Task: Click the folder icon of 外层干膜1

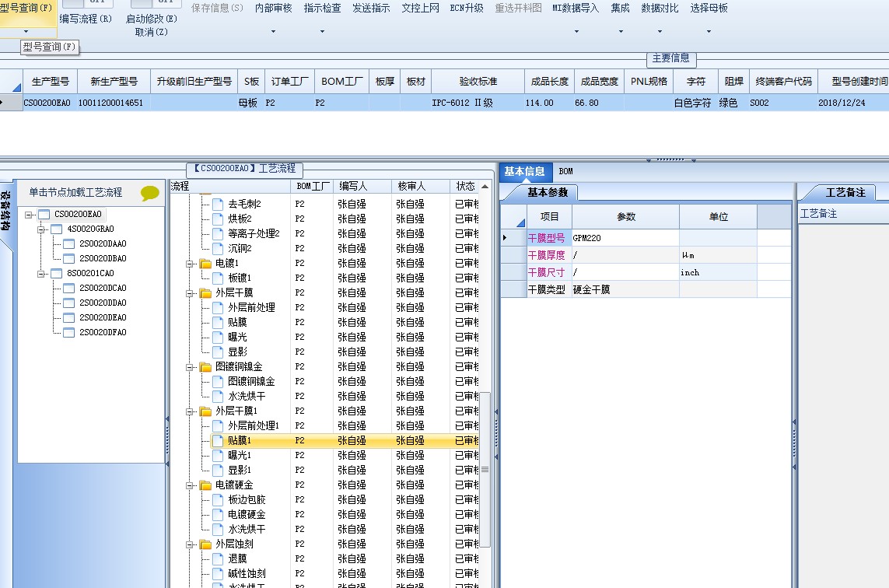Action: tap(206, 411)
